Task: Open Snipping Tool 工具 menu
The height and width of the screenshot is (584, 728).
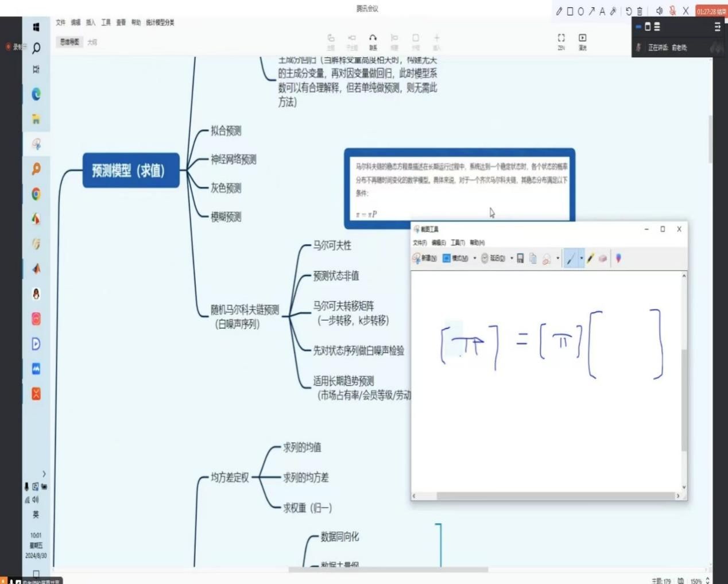Action: [458, 242]
